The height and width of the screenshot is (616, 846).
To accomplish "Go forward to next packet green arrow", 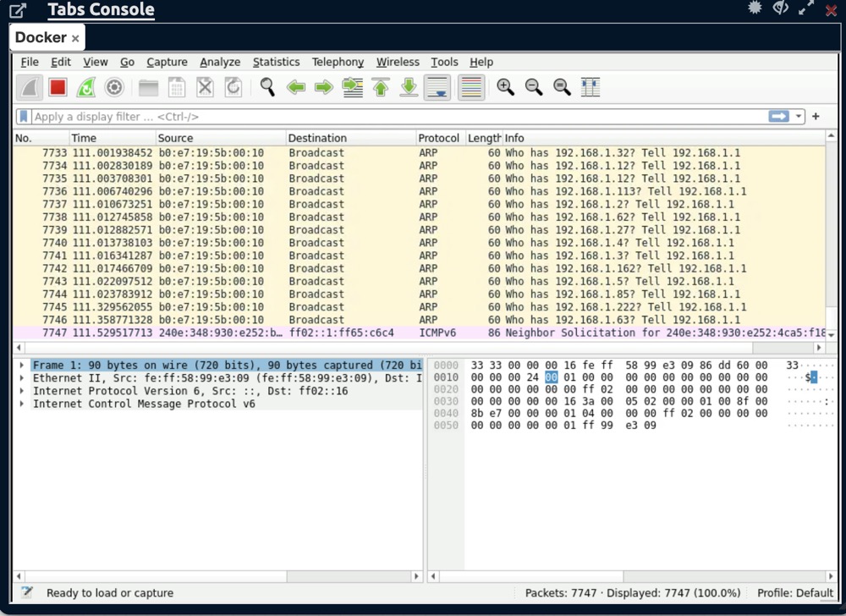I will pos(324,87).
